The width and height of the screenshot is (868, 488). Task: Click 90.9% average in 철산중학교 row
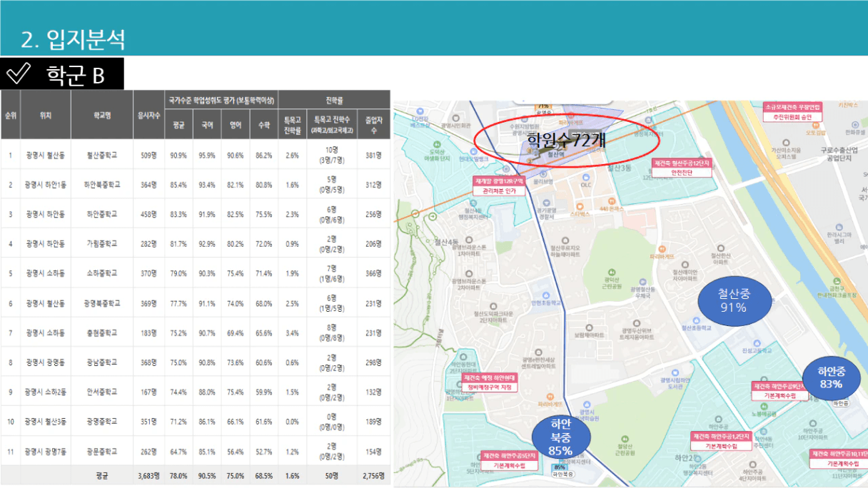pyautogui.click(x=178, y=154)
